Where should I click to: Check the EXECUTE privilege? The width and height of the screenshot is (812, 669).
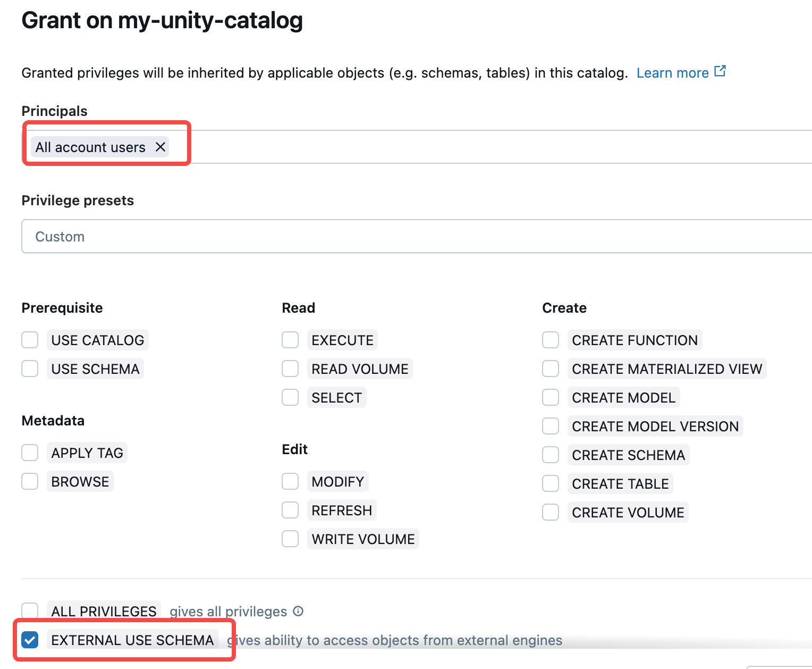click(290, 339)
